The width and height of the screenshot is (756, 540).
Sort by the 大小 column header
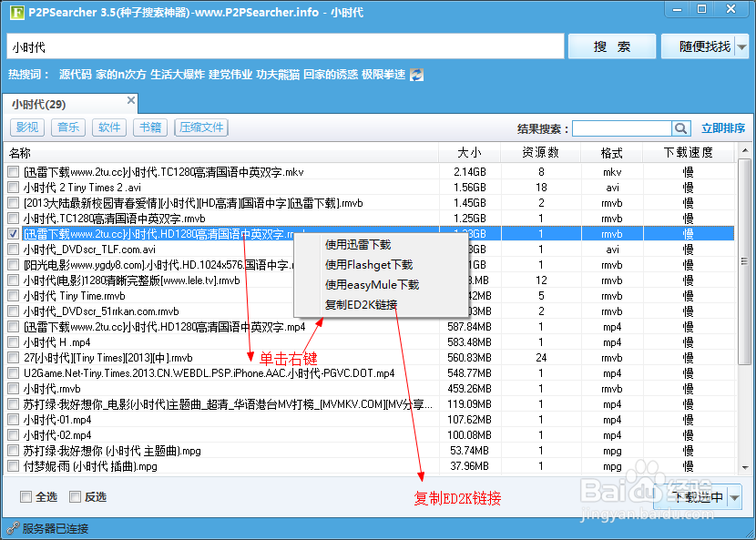(470, 153)
